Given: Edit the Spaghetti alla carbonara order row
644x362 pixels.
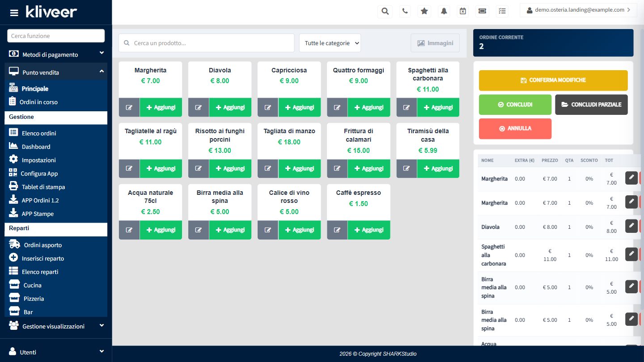Looking at the screenshot, I should tap(631, 254).
